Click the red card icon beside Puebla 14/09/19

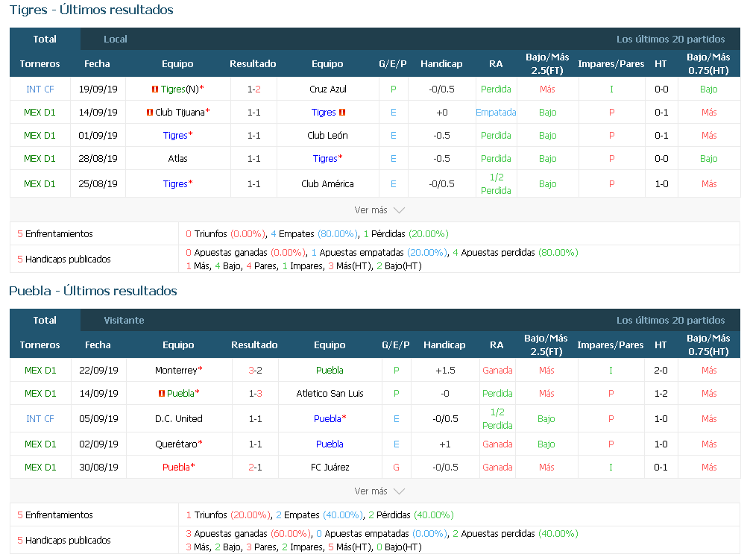tap(162, 394)
